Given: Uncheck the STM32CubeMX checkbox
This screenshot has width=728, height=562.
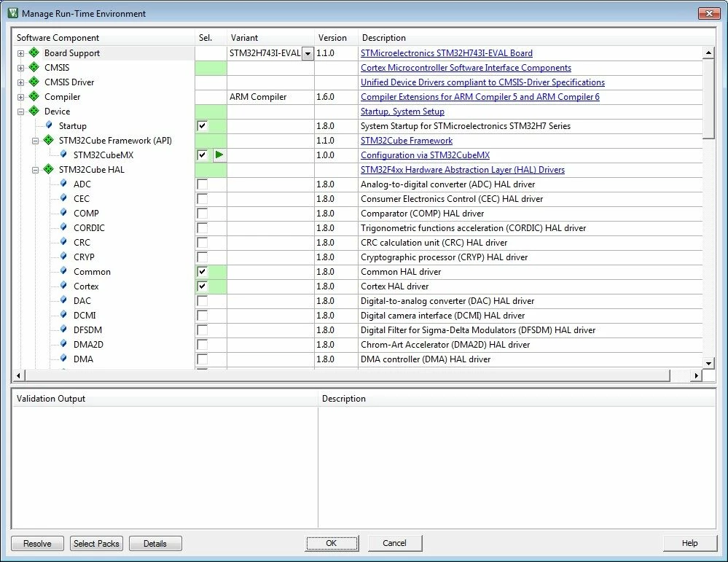Looking at the screenshot, I should [x=202, y=155].
